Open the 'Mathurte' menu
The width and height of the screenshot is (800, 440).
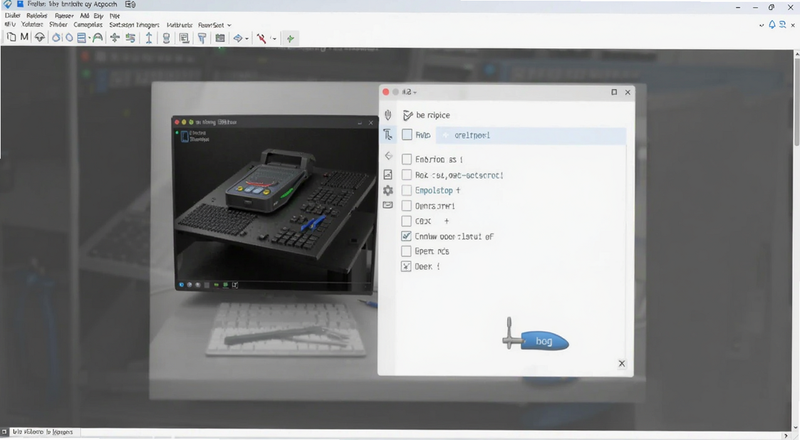tap(179, 25)
